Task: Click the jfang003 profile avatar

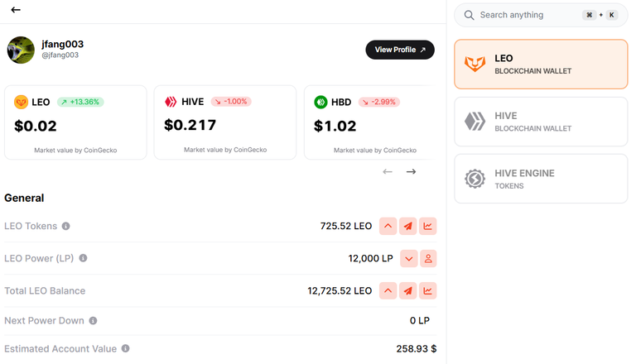Action: [21, 50]
